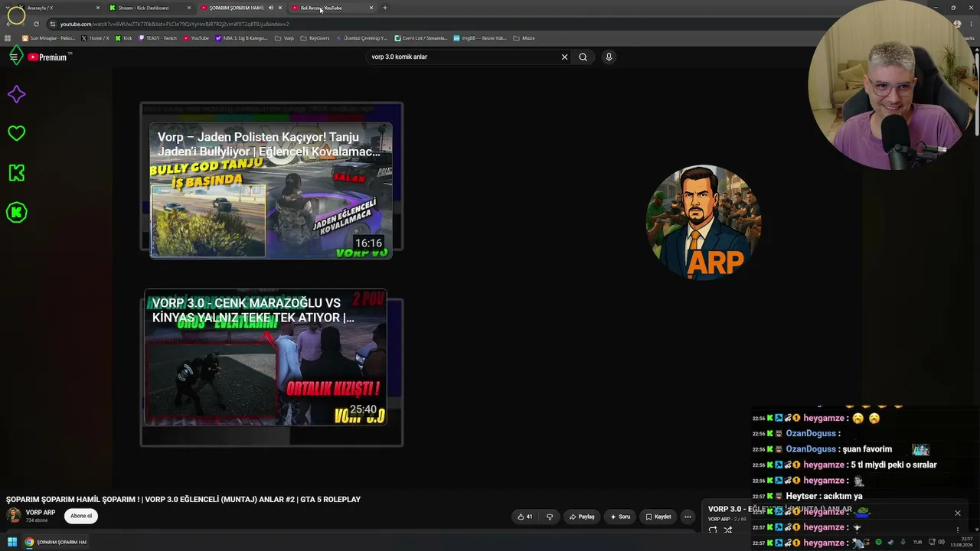Save video with the Kaydet button

[658, 517]
